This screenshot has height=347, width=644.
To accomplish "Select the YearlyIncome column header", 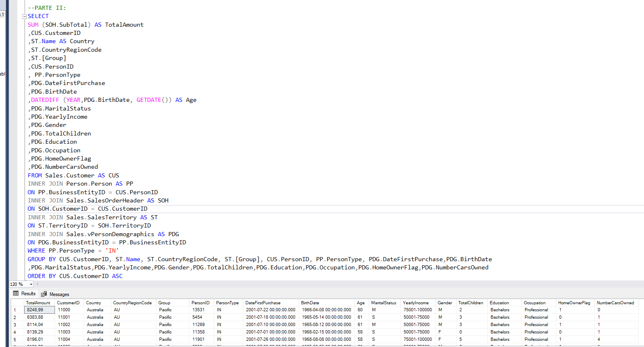I will tap(418, 303).
